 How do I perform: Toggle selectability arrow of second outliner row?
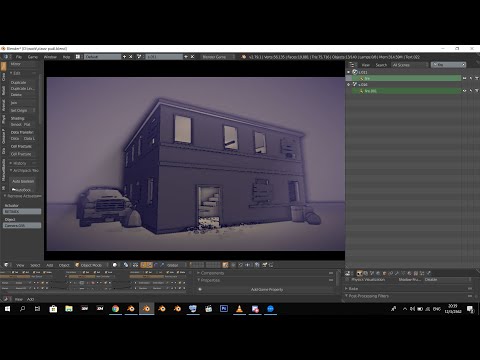point(471,91)
